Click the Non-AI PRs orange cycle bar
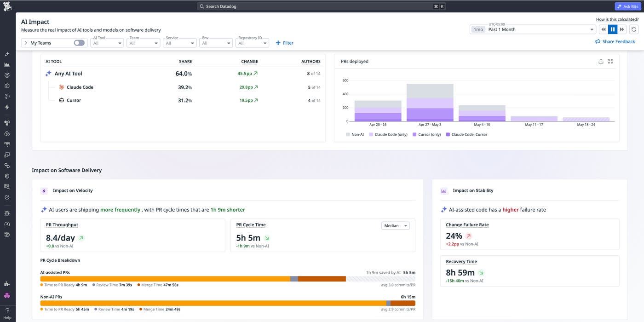644x322 pixels. 213,303
